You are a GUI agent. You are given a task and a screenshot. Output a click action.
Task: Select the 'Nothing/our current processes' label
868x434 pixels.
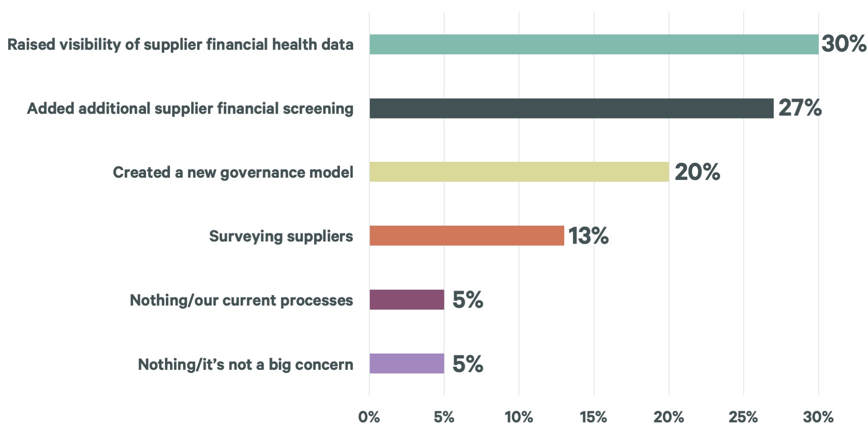click(241, 301)
